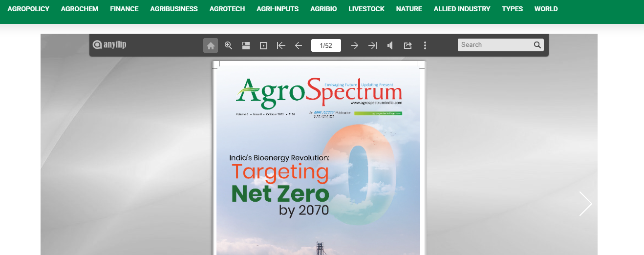Open the ALLIED INDUSTRY section
The image size is (644, 255).
(462, 9)
